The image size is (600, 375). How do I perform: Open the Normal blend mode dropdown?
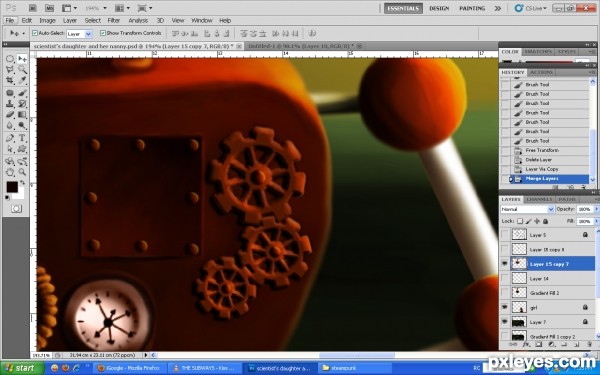(527, 209)
